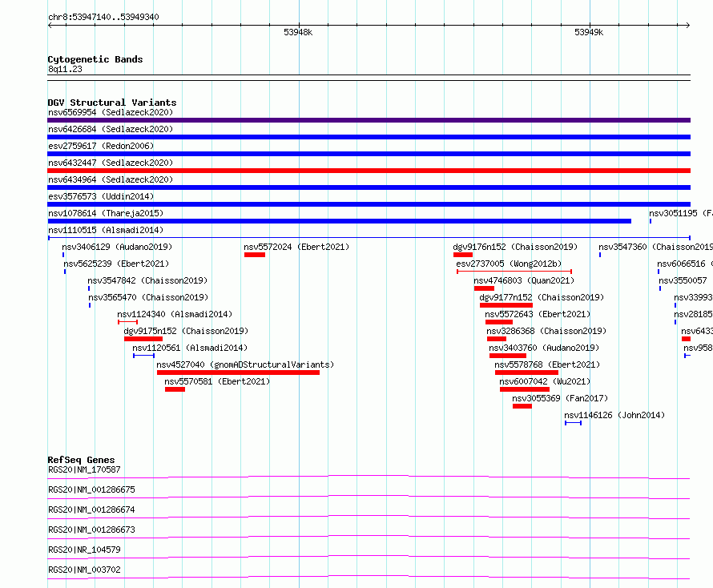Click nsv3565470 (Chaisson2019) label

pos(148,297)
